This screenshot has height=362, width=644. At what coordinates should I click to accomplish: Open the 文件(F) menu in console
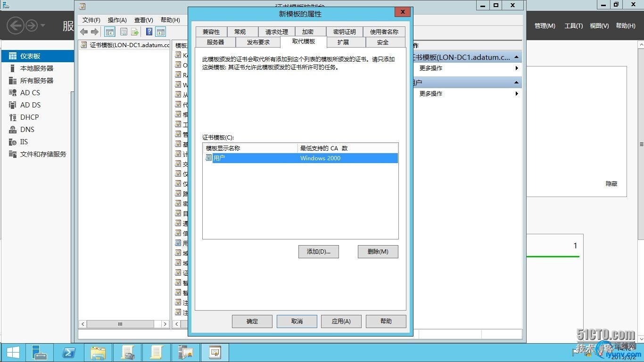91,20
